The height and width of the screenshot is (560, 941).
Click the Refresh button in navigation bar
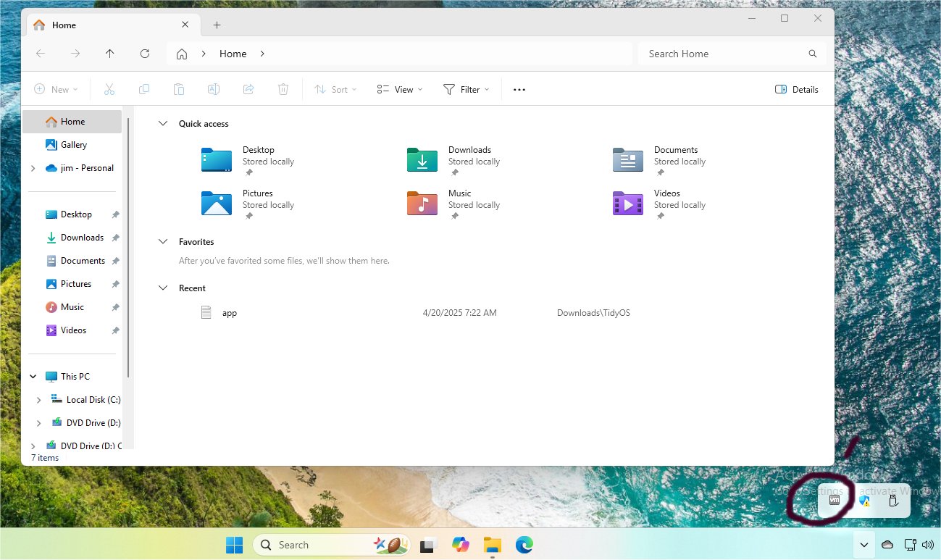(x=145, y=54)
